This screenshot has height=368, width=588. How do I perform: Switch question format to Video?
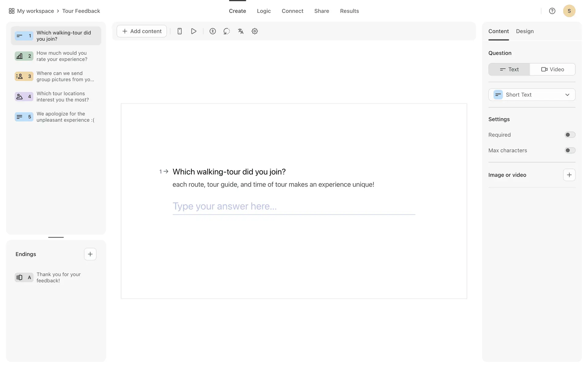[x=552, y=69]
